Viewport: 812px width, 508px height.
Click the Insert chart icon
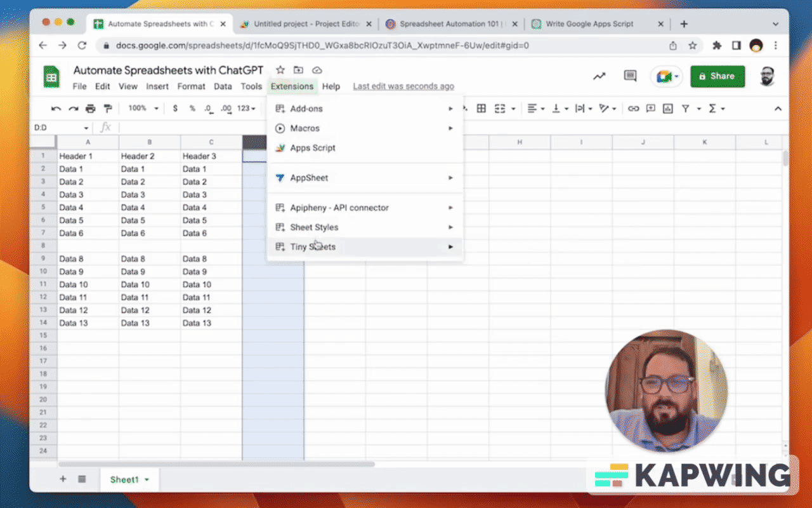[668, 109]
